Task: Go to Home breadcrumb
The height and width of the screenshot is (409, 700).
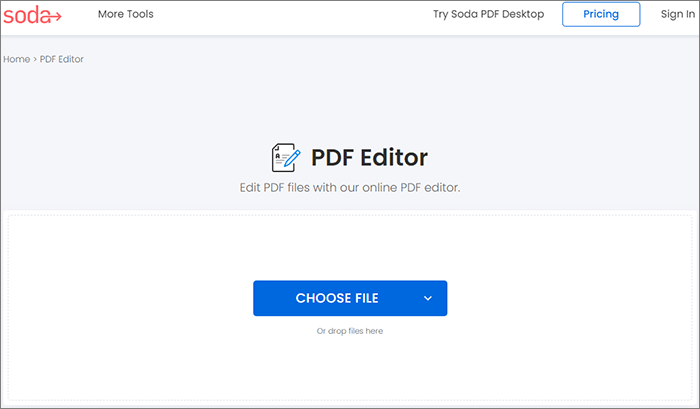Action: pos(17,59)
